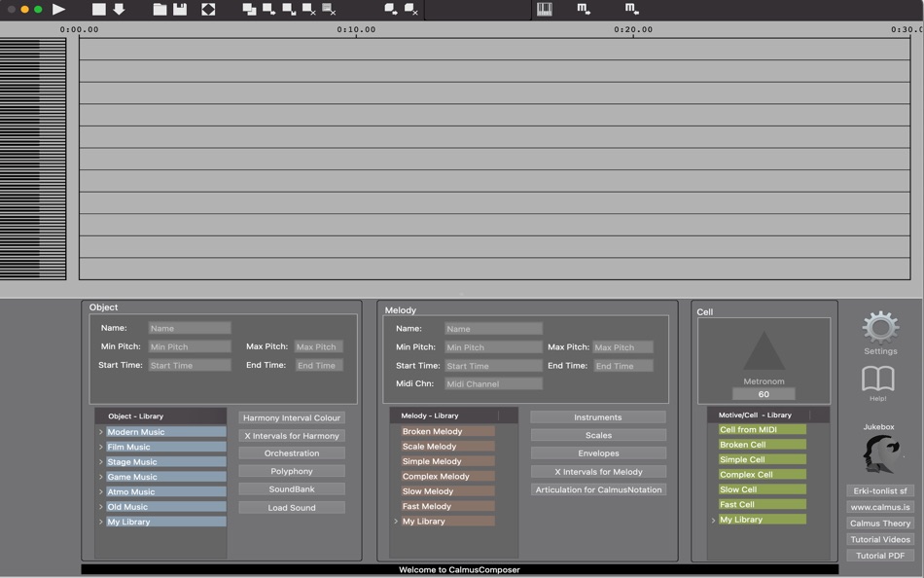Click the Metronom value field showing 60
This screenshot has width=924, height=578.
click(764, 393)
